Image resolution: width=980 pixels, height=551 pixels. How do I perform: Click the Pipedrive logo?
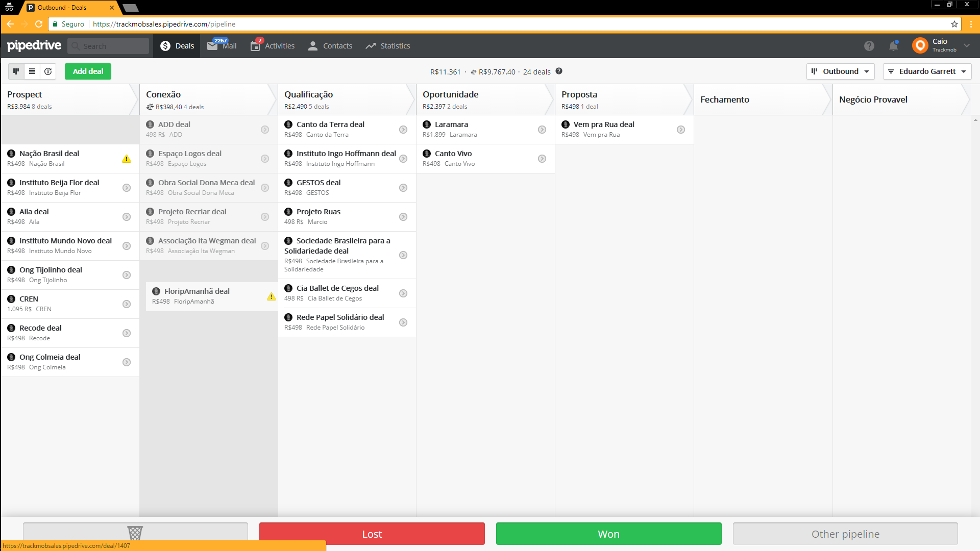point(34,45)
